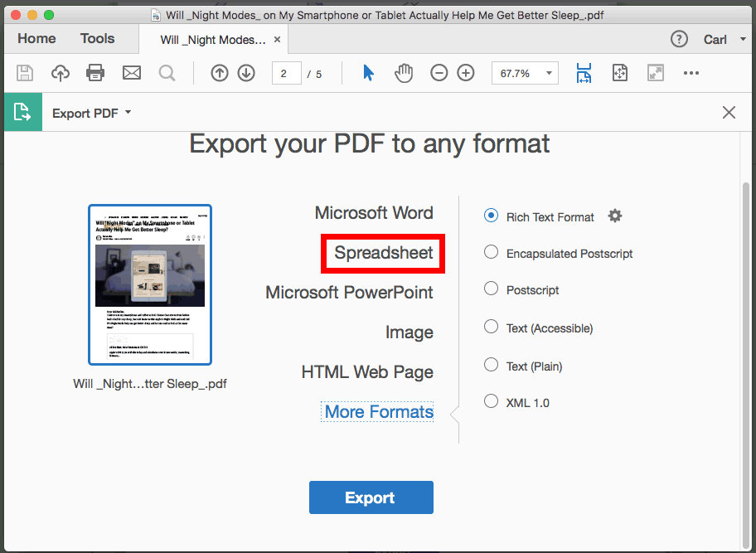Screen dimensions: 756x553
Task: Switch to the Home tab
Action: 36,39
